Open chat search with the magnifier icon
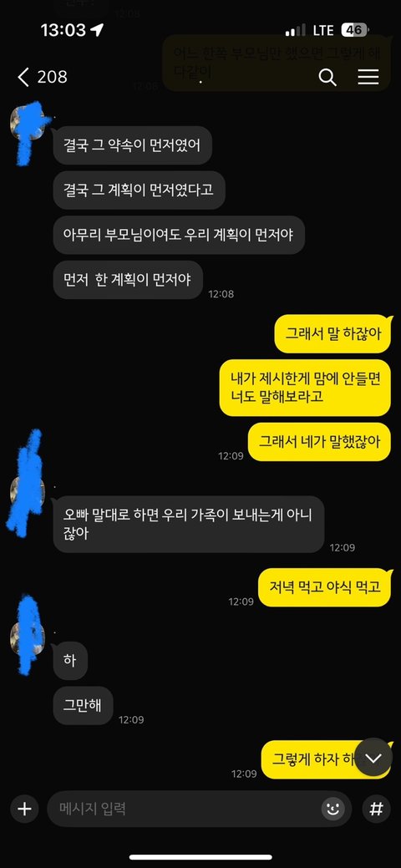Image resolution: width=401 pixels, height=868 pixels. [327, 78]
